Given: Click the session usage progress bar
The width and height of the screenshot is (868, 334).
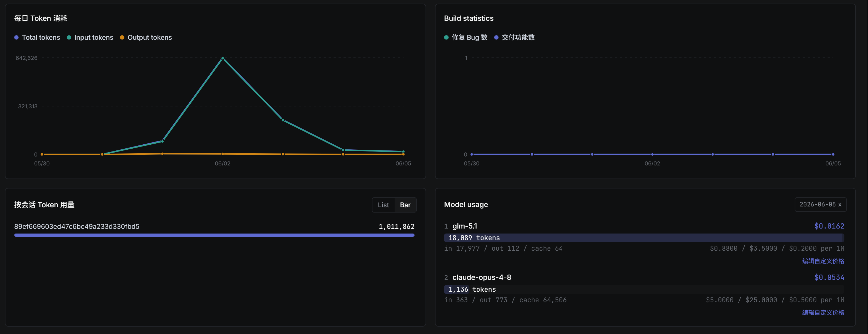Looking at the screenshot, I should (x=214, y=235).
